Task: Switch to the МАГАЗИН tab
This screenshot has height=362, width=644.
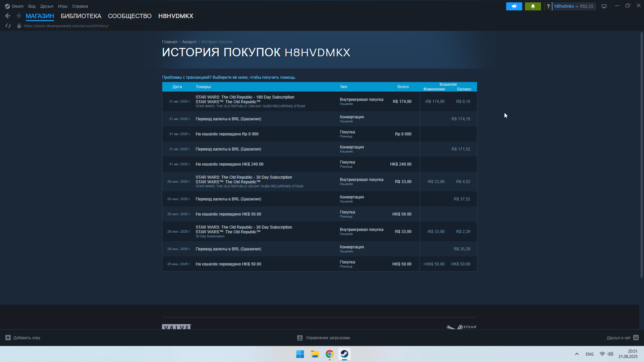Action: point(40,16)
